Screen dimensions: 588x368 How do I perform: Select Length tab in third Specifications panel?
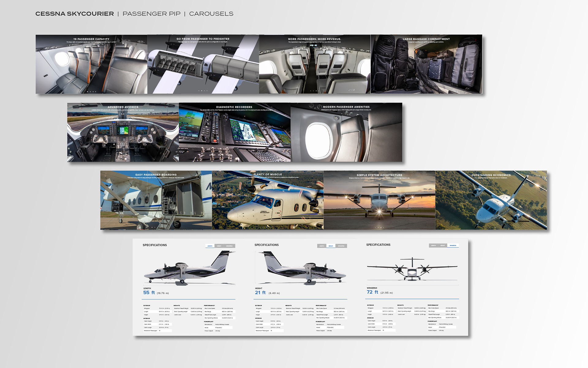(x=433, y=246)
